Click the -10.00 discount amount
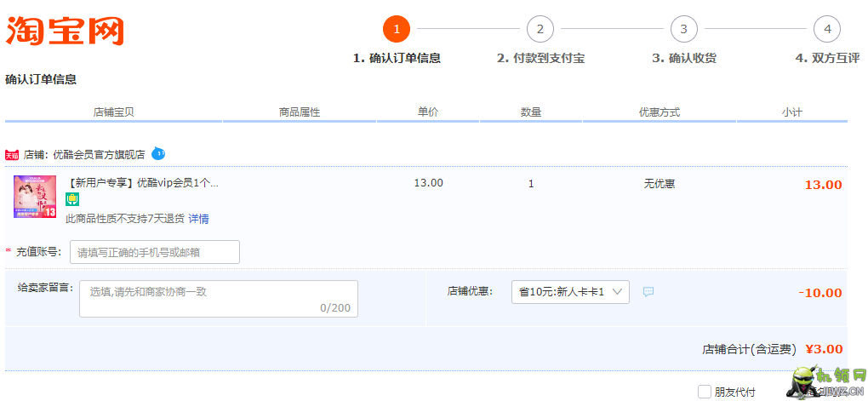The height and width of the screenshot is (401, 868). click(820, 292)
